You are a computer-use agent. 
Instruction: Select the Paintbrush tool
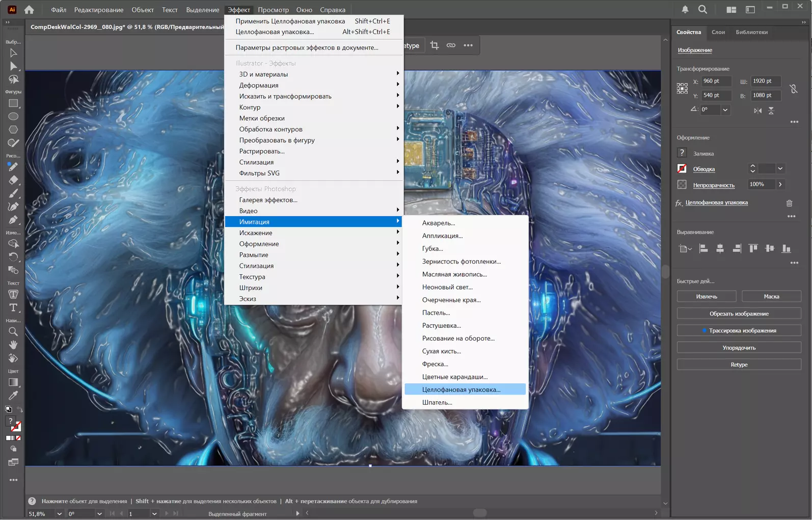pos(13,193)
